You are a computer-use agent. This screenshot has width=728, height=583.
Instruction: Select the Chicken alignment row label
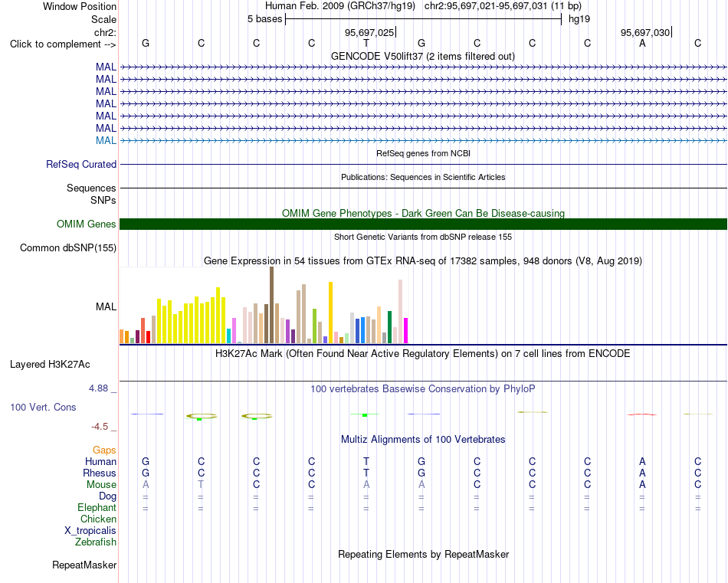pyautogui.click(x=98, y=519)
